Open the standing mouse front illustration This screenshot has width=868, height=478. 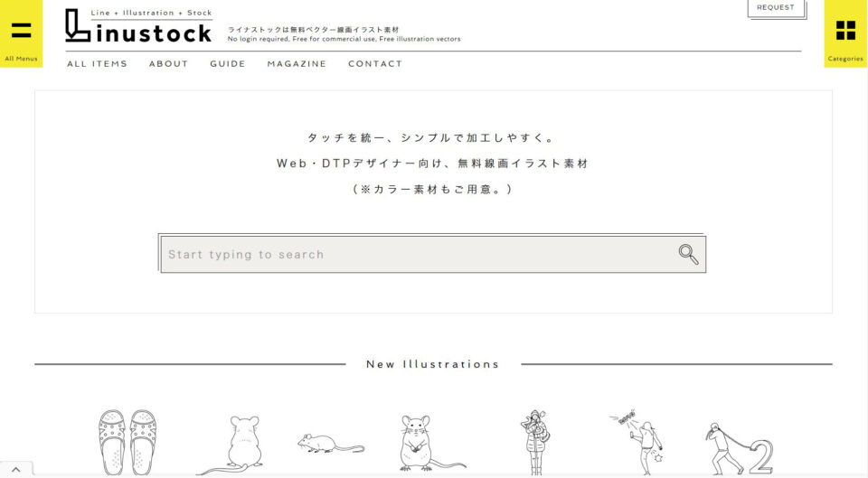click(x=429, y=443)
